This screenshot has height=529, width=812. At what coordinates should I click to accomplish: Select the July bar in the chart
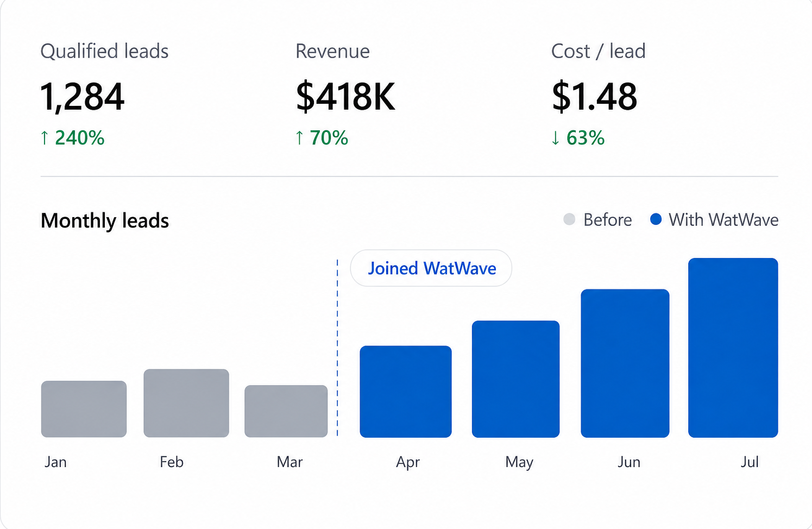(x=733, y=348)
